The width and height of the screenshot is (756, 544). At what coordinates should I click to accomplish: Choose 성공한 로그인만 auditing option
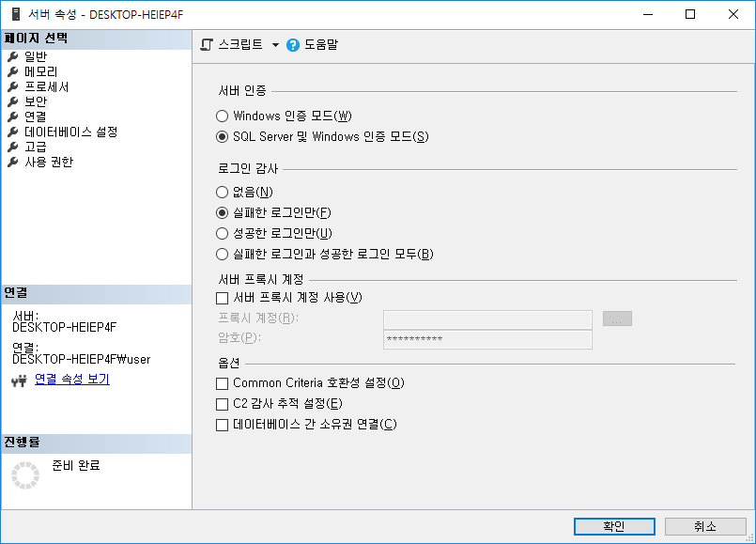pyautogui.click(x=222, y=233)
